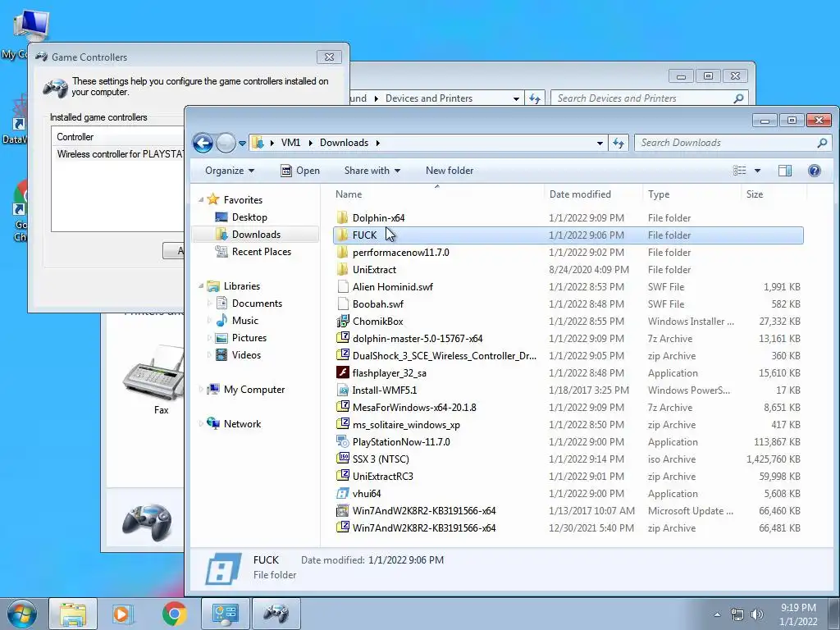Viewport: 840px width, 630px height.
Task: Select UniExtractRC3 zip archive
Action: (568, 477)
